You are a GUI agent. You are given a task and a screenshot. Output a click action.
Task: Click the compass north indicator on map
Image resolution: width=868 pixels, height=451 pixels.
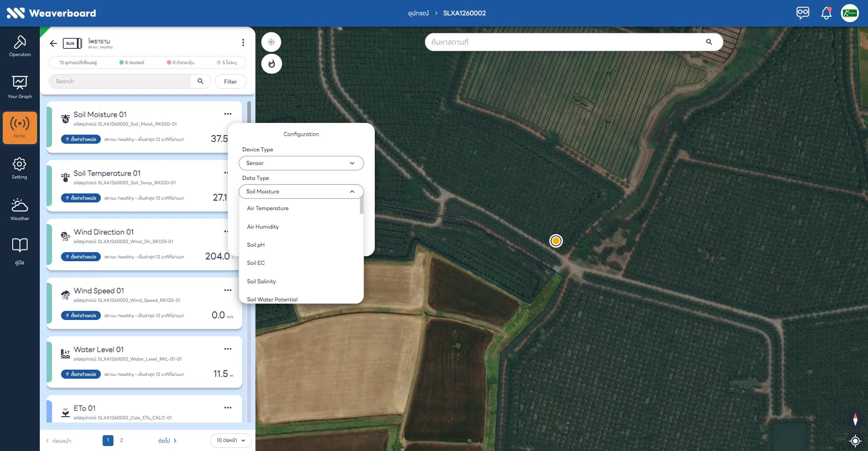[x=855, y=419]
